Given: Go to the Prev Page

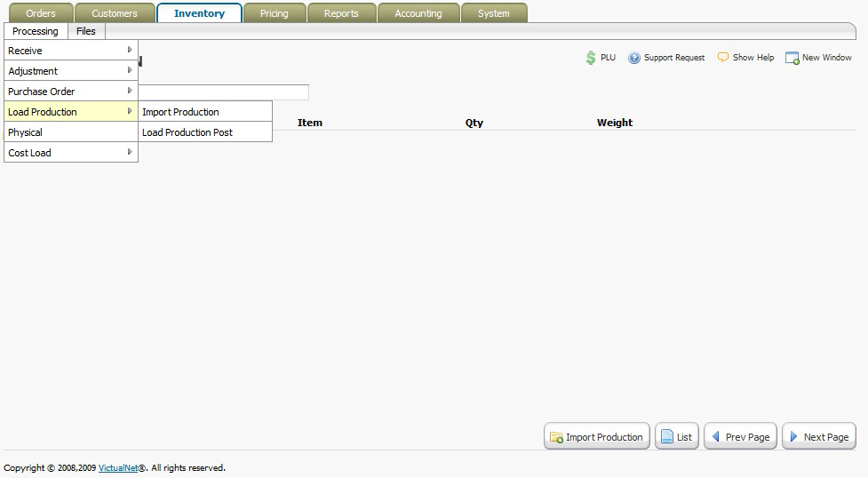Looking at the screenshot, I should [x=741, y=436].
